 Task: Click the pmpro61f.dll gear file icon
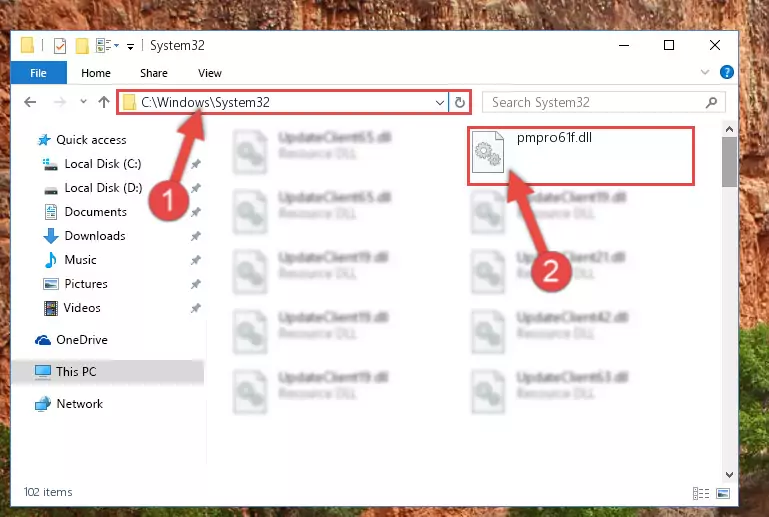pyautogui.click(x=487, y=153)
